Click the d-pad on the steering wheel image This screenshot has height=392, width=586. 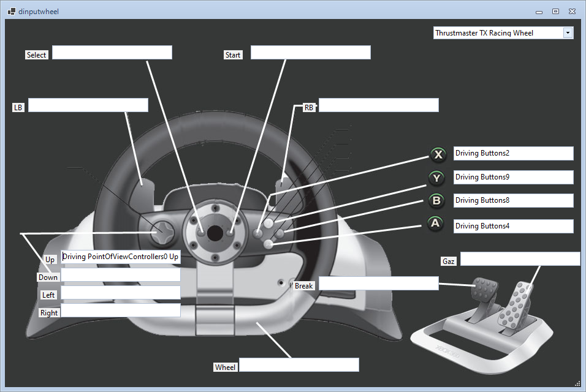[x=162, y=232]
